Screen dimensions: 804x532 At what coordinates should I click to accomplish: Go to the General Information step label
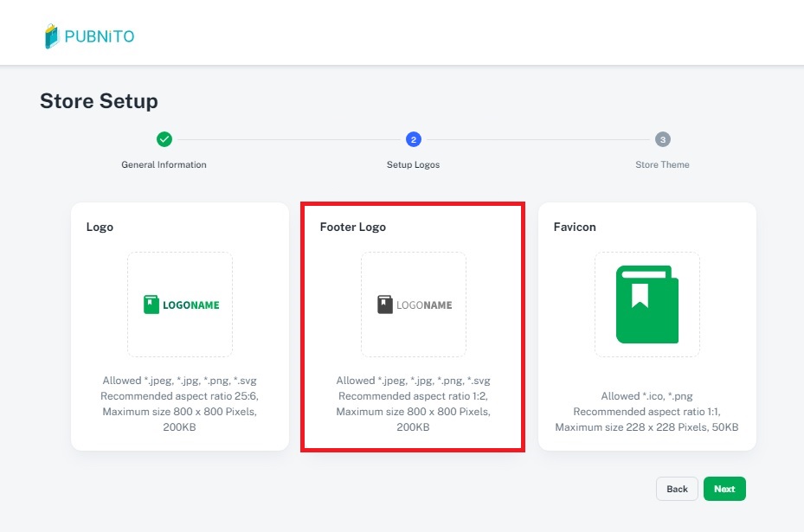pos(164,164)
